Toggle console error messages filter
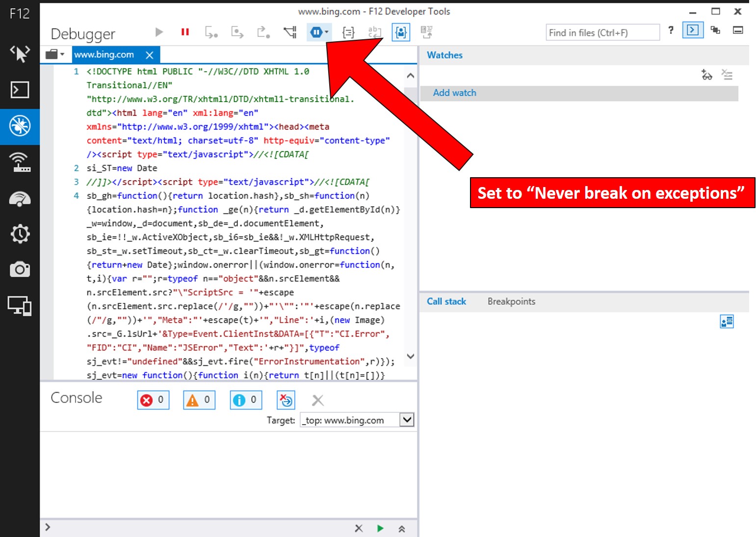Image resolution: width=756 pixels, height=537 pixels. click(x=153, y=400)
